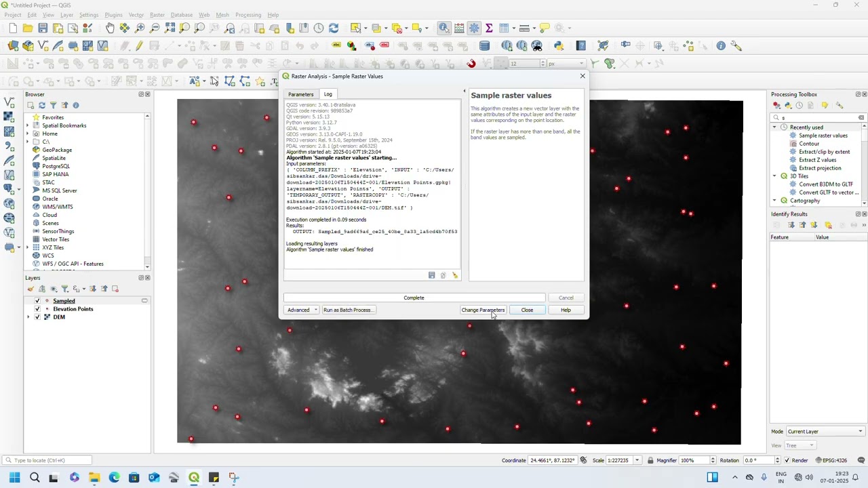Open Data Source Manager icon
Screen dimensions: 868x488
[x=13, y=45]
